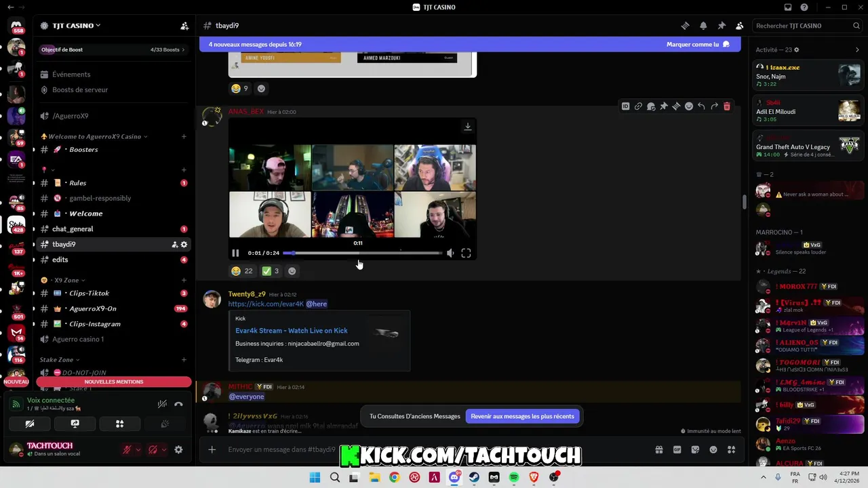Click Marquer comme lu button
868x488 pixels.
click(698, 44)
